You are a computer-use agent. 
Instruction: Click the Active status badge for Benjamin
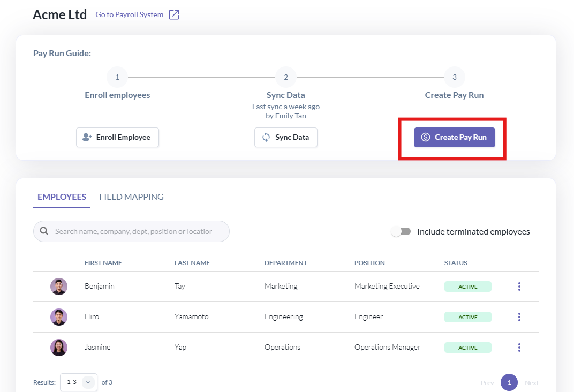pos(468,287)
